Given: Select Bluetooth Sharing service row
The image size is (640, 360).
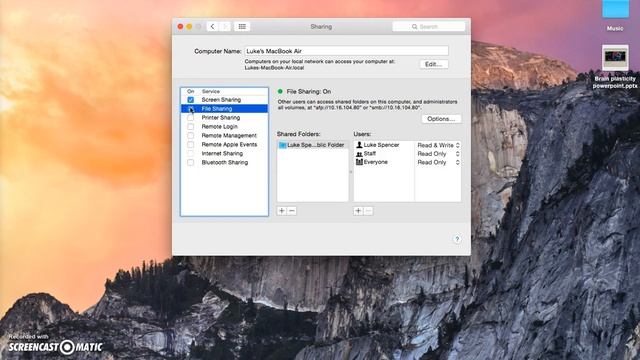Looking at the screenshot, I should click(224, 162).
